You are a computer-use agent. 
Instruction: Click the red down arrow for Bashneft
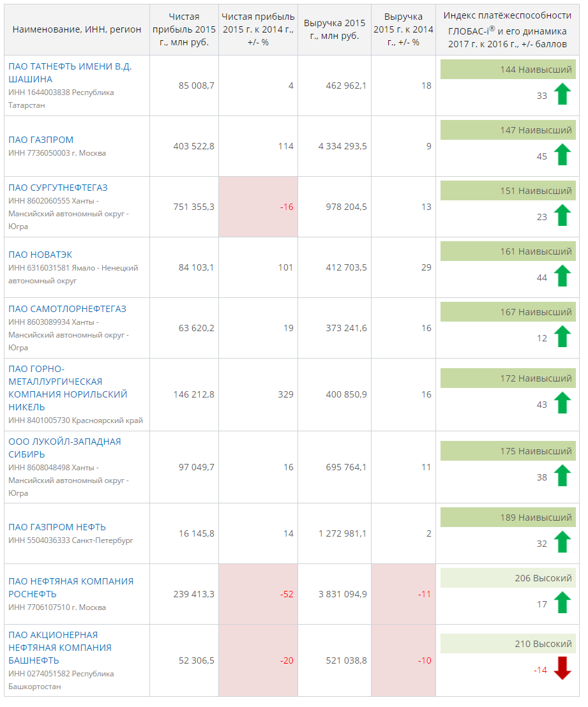pos(562,669)
